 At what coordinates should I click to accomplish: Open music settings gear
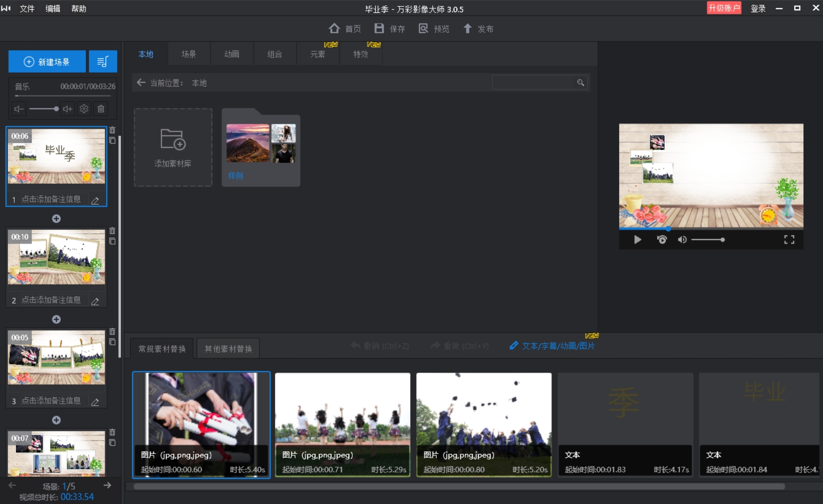pyautogui.click(x=84, y=109)
